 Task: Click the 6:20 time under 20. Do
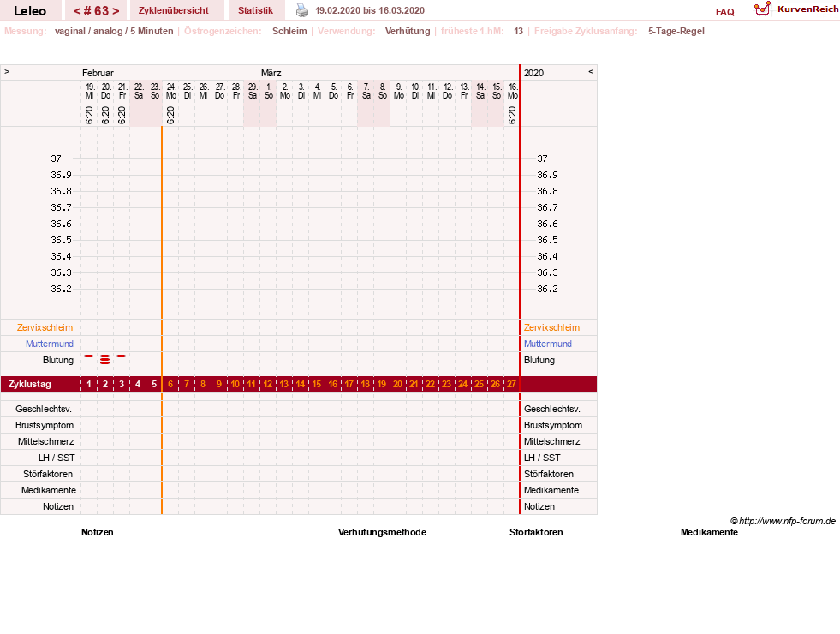tap(105, 115)
